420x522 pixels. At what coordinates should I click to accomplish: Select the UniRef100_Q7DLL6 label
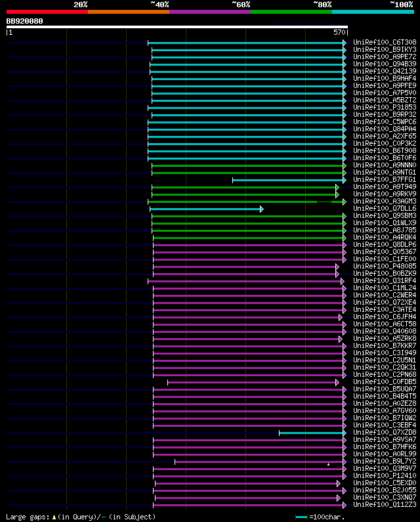385,208
